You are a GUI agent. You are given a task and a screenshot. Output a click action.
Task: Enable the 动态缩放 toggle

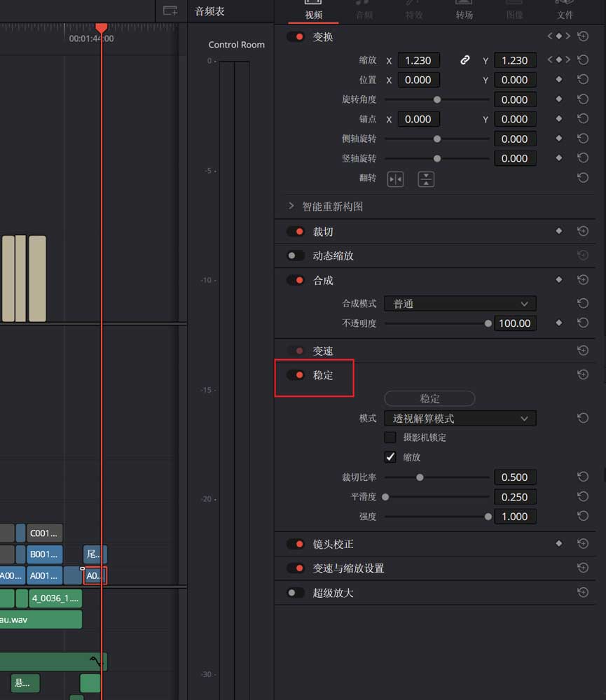[x=296, y=256]
